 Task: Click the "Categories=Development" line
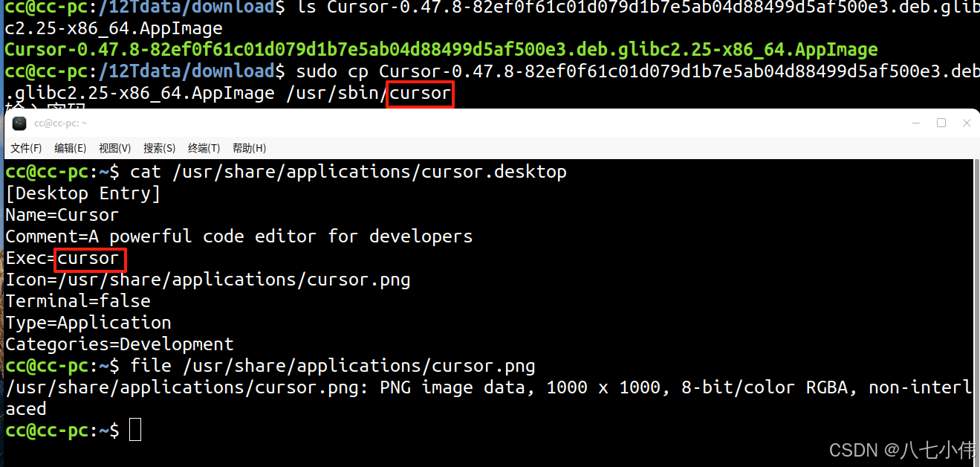(x=120, y=344)
